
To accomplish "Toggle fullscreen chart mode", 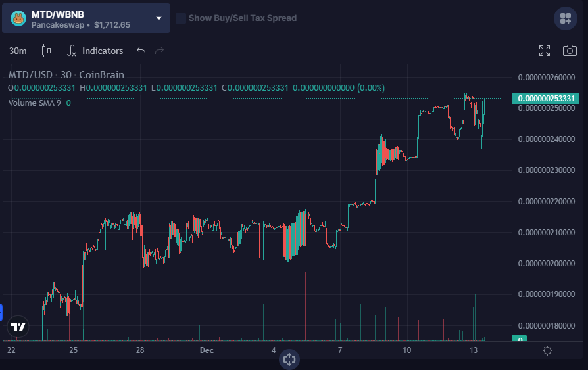I will 545,51.
